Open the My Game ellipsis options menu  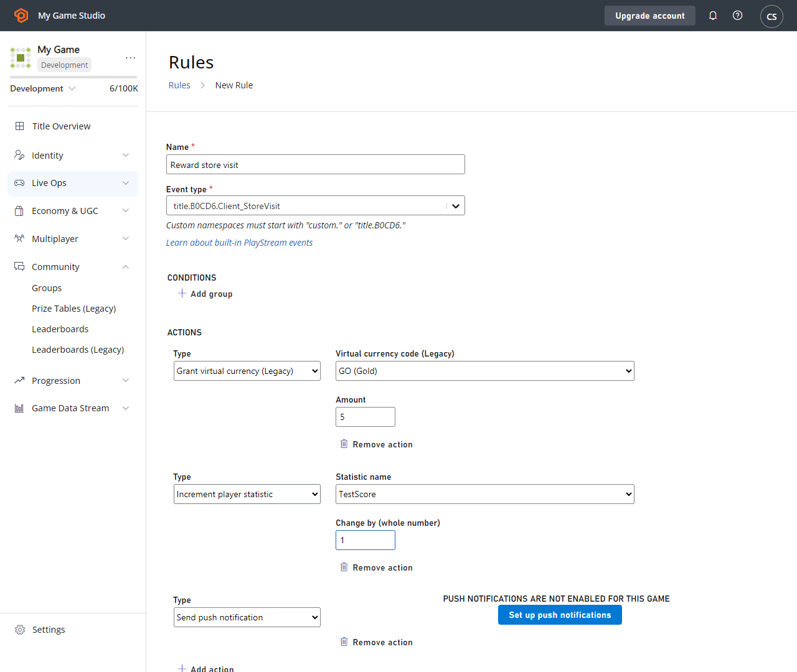(130, 58)
